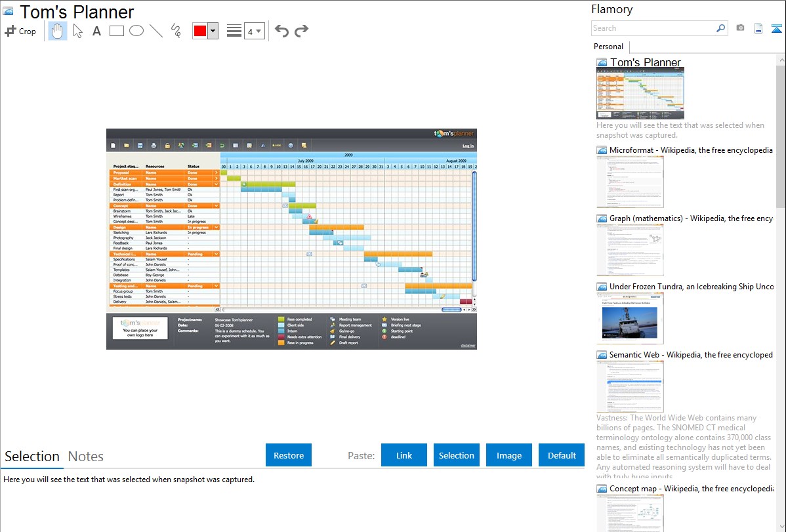The height and width of the screenshot is (532, 786).
Task: Open Graph (mathematics) snapshot thumbnail
Action: point(630,250)
